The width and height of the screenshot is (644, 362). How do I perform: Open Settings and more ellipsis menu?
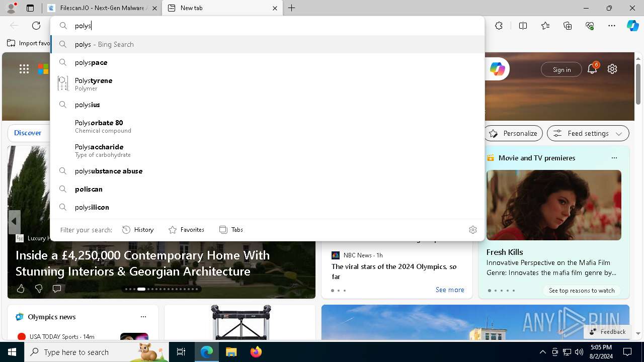(612, 26)
